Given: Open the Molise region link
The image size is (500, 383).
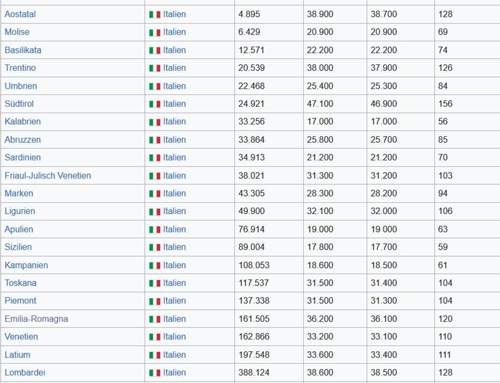Looking at the screenshot, I should pyautogui.click(x=17, y=32).
